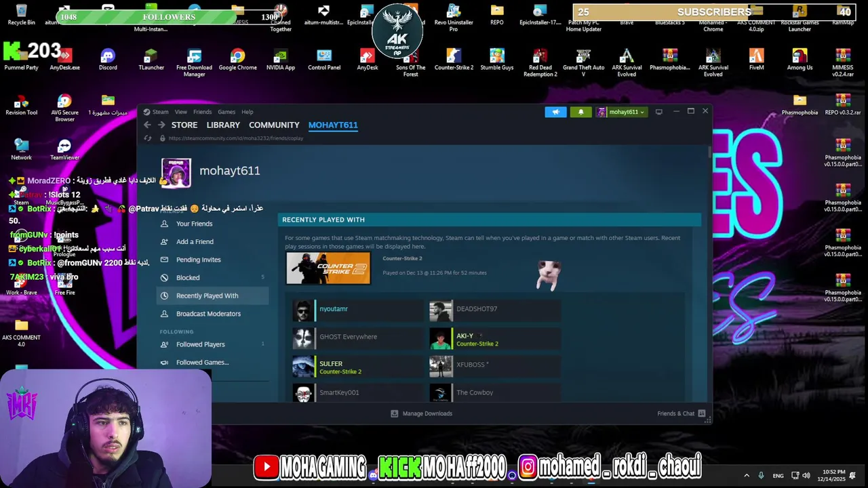Viewport: 868px width, 488px height.
Task: Reload the Steam page via refresh icon
Action: [x=147, y=138]
